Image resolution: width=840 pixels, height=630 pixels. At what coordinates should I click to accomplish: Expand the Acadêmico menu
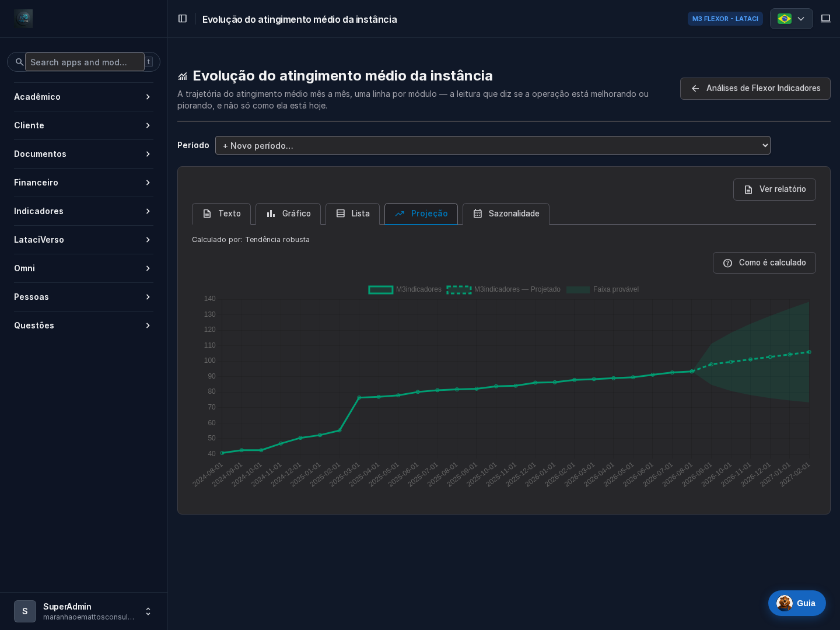click(x=83, y=97)
